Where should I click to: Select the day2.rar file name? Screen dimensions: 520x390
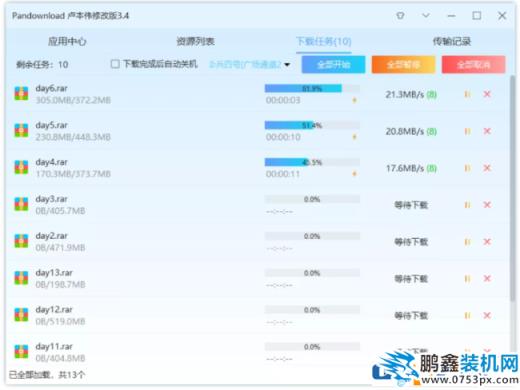(51, 236)
